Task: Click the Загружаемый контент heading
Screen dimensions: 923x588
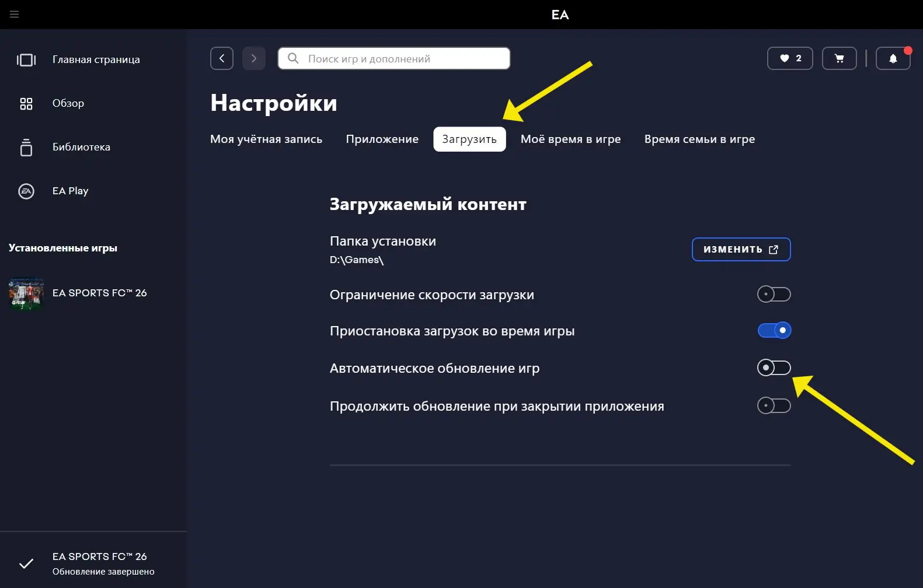Action: coord(428,204)
